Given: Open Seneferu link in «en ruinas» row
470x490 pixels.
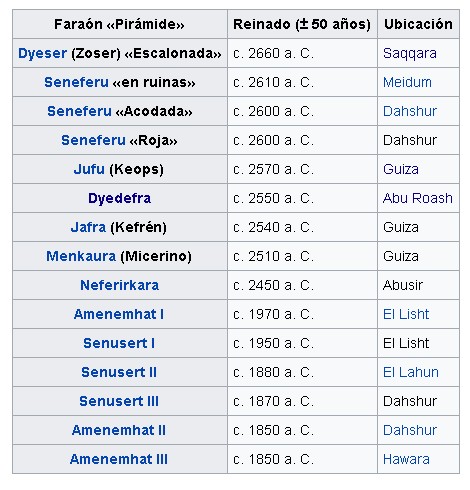Looking at the screenshot, I should point(76,82).
